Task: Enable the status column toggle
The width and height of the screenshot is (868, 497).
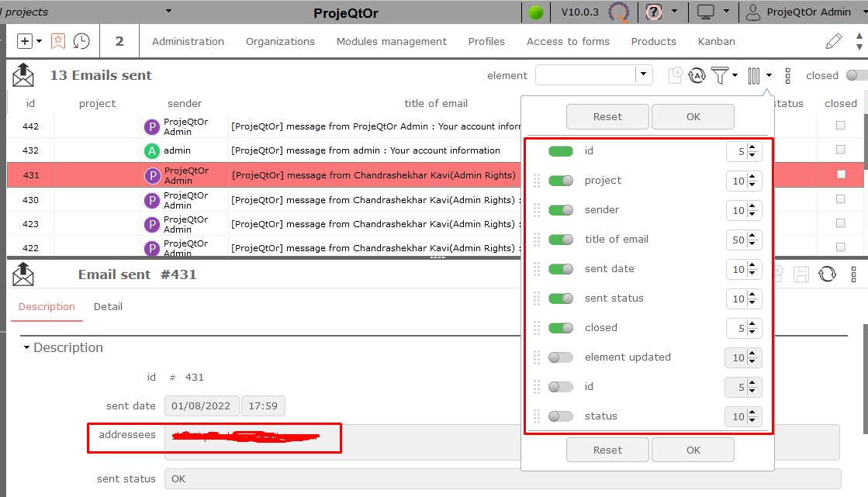Action: pos(561,416)
